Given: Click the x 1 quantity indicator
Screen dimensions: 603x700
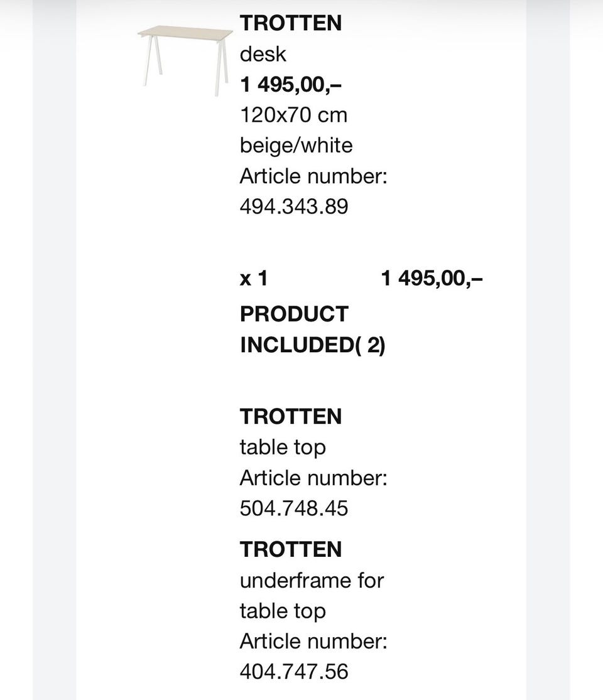Looking at the screenshot, I should click(254, 278).
